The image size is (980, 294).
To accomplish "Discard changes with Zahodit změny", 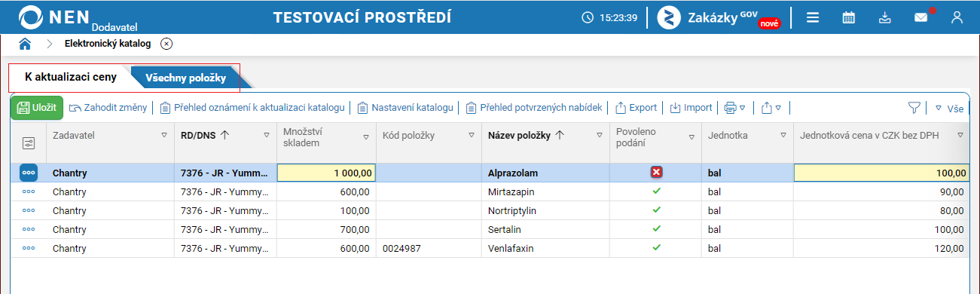I will pyautogui.click(x=108, y=108).
